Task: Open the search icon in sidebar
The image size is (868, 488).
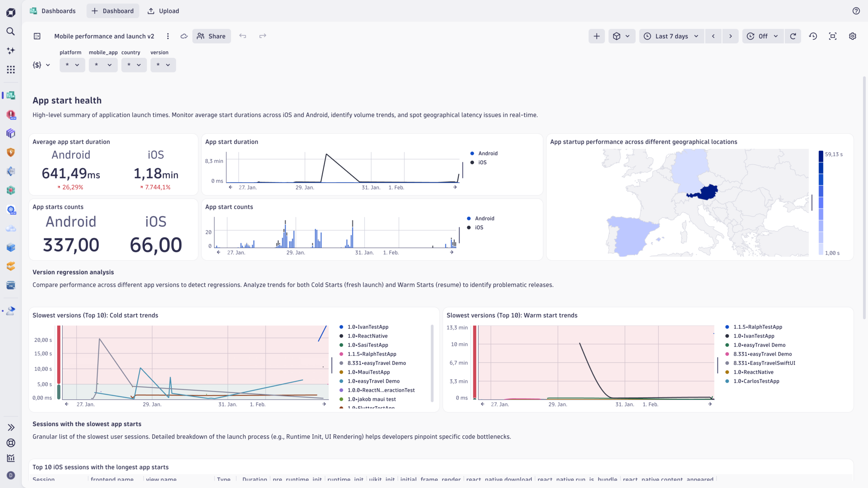Action: (x=11, y=32)
